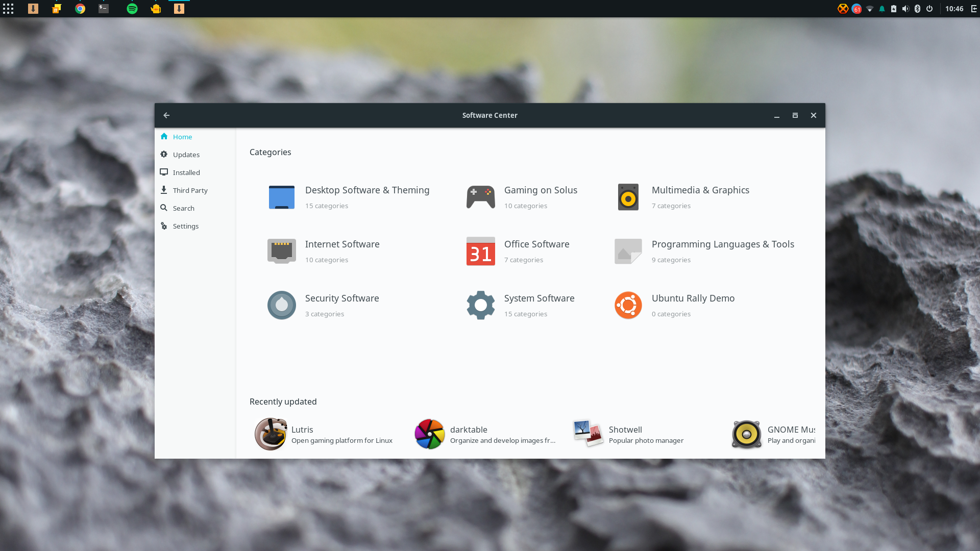
Task: Open the Internet Software ethernet port icon
Action: pyautogui.click(x=282, y=252)
